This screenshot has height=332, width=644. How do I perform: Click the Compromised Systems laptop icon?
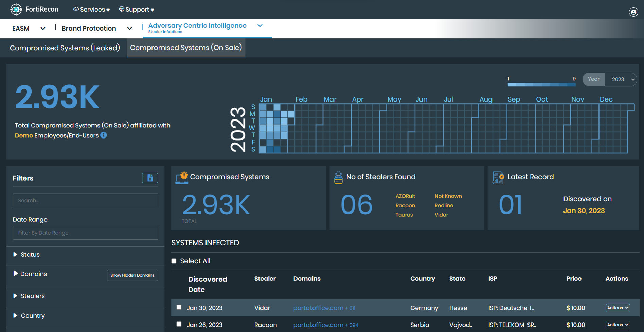coord(181,177)
